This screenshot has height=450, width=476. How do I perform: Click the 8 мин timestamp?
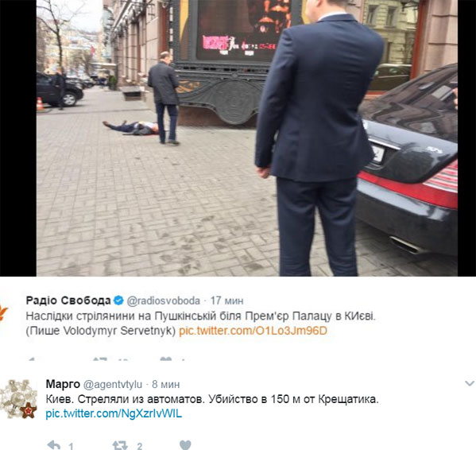point(166,385)
